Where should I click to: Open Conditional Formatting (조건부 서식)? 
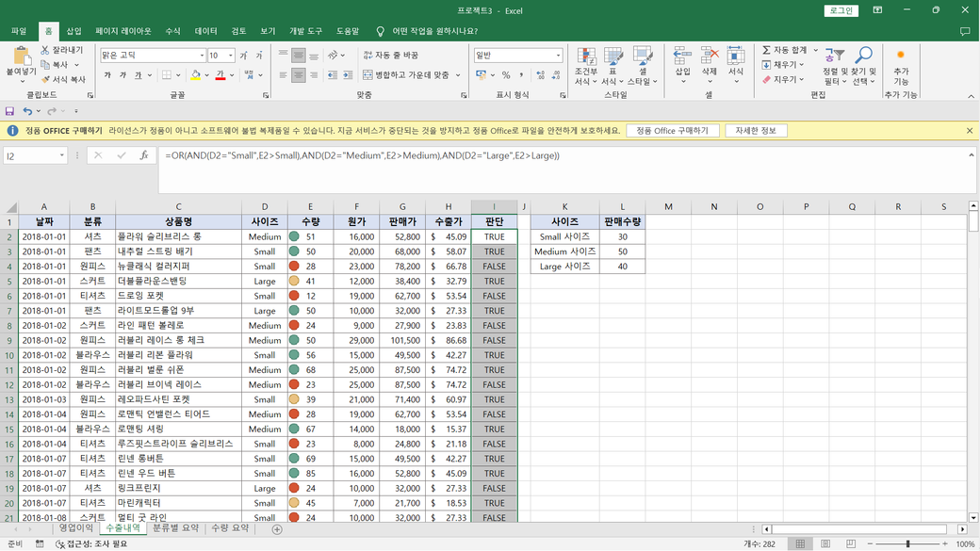(x=586, y=58)
